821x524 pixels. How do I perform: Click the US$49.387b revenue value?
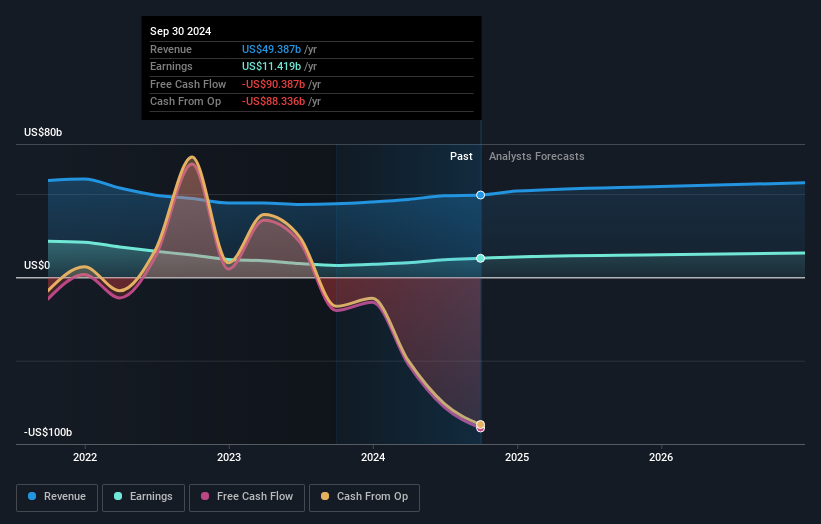(x=271, y=49)
